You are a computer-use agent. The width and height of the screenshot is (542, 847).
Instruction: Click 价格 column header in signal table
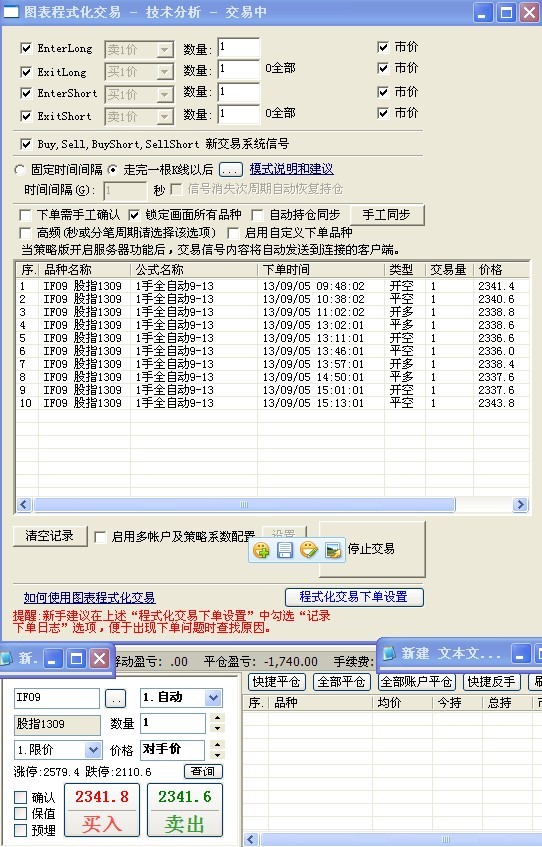[501, 270]
